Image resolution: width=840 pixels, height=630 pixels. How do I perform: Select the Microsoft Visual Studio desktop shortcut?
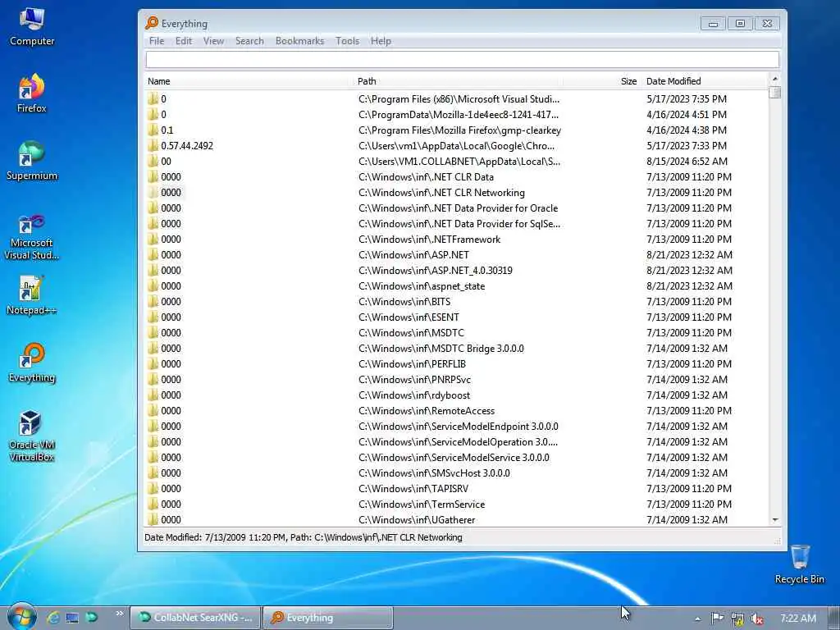click(x=32, y=235)
